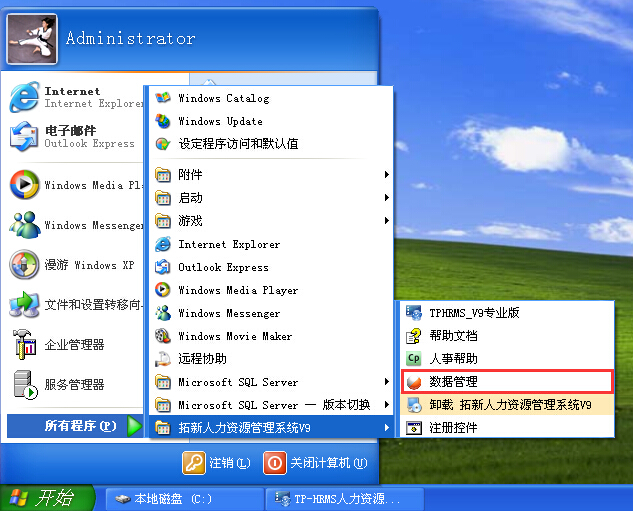Click the Administrator user avatar picture
The image size is (633, 511).
click(32, 38)
